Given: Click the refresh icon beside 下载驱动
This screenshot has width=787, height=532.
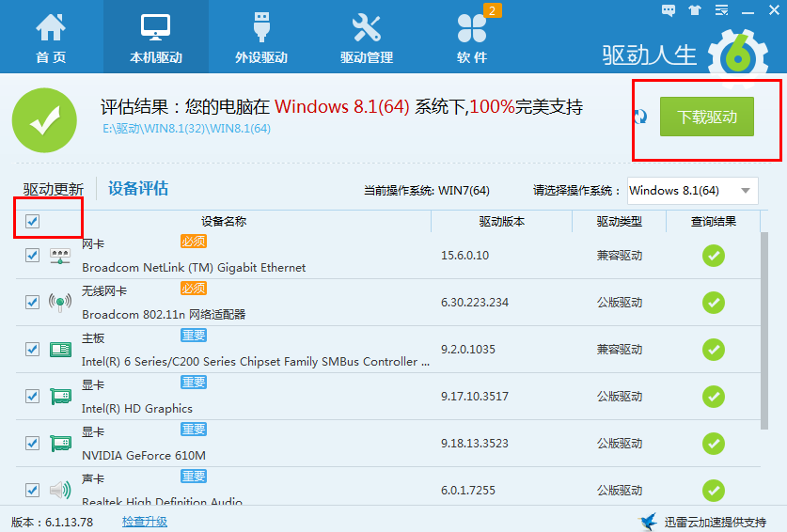Looking at the screenshot, I should pyautogui.click(x=640, y=117).
